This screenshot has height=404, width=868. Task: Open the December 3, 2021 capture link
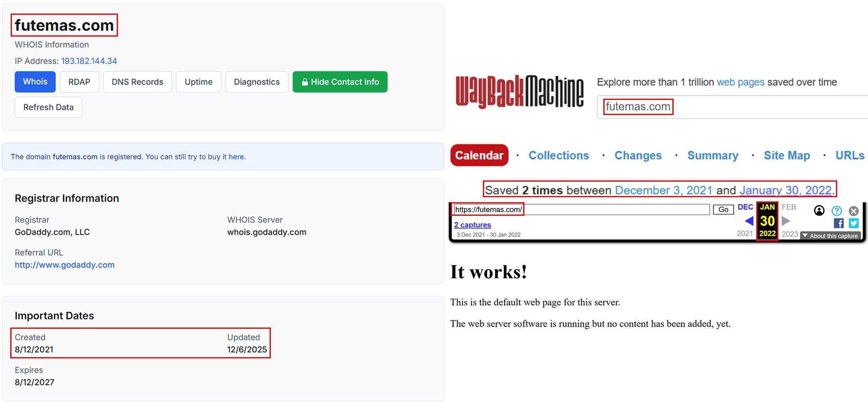[x=663, y=190]
